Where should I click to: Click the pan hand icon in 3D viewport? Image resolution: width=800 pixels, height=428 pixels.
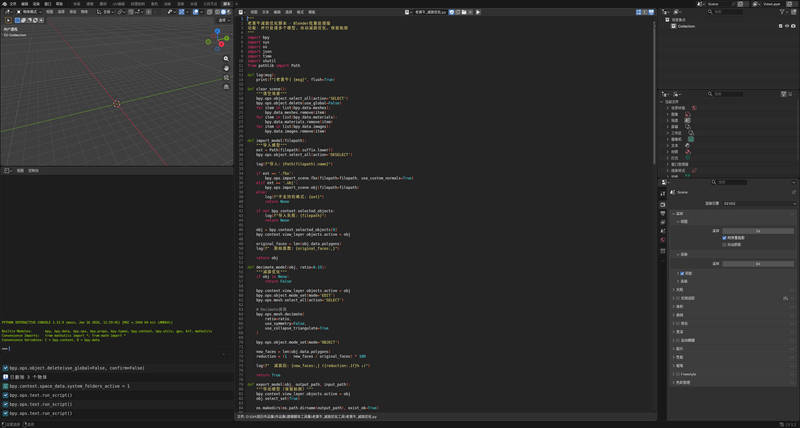coord(226,68)
